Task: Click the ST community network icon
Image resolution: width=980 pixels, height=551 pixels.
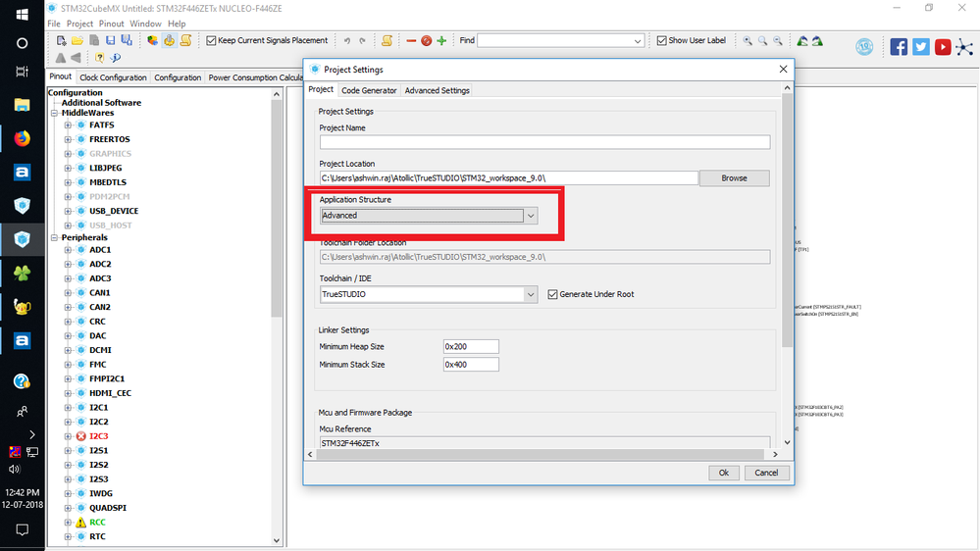Action: [964, 47]
